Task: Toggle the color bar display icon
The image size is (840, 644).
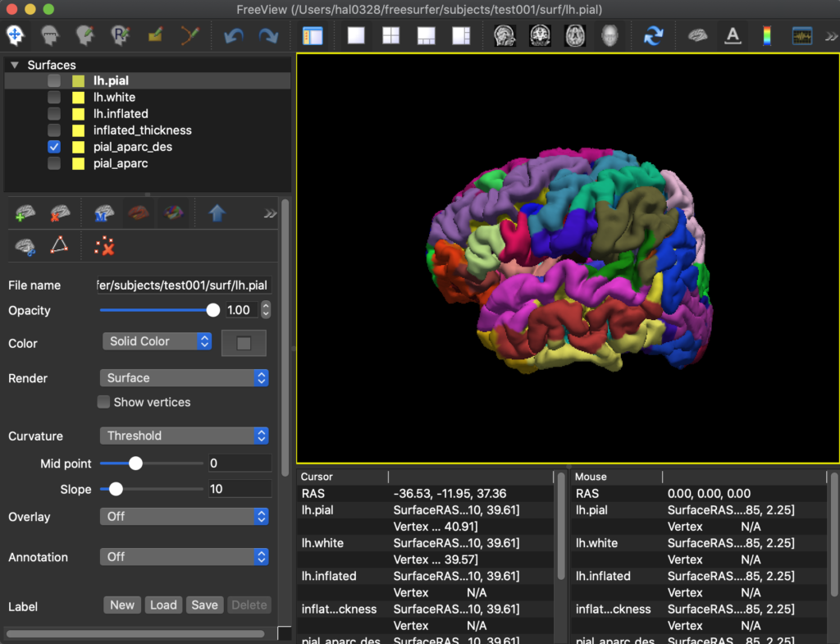Action: pyautogui.click(x=767, y=36)
